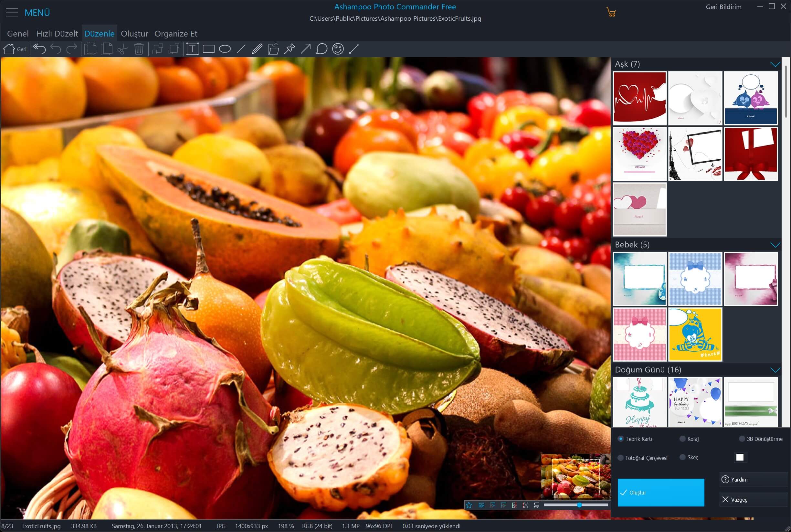Click the undo all arrow icon
791x532 pixels.
click(39, 49)
